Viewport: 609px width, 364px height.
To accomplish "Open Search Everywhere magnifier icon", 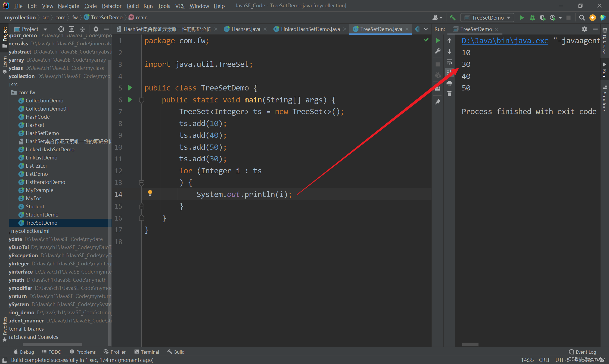I will [582, 18].
